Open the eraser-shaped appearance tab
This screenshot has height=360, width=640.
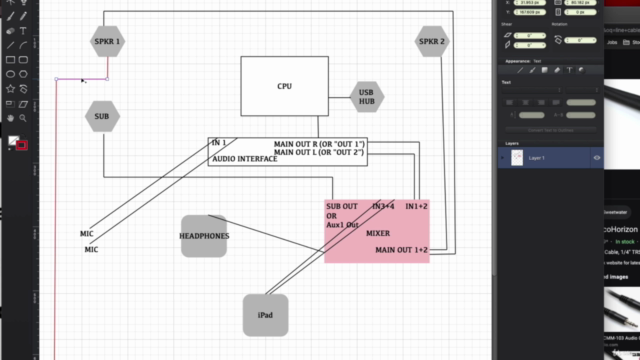[557, 70]
